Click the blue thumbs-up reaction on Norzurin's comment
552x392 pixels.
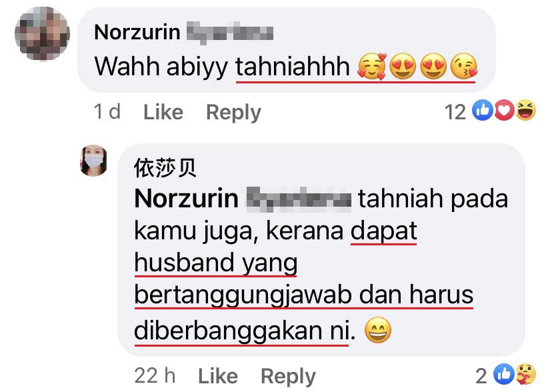(x=482, y=110)
